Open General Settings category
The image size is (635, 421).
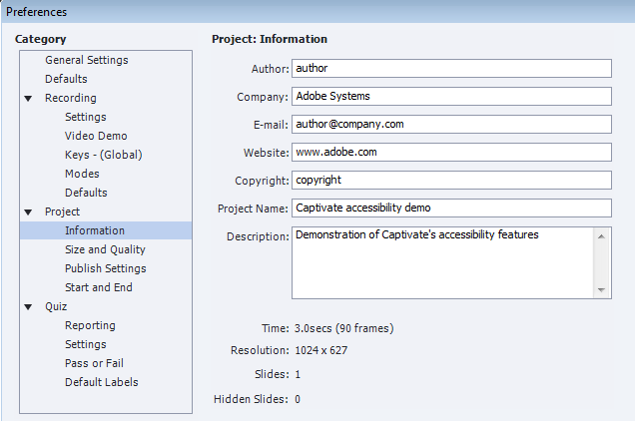tap(86, 60)
